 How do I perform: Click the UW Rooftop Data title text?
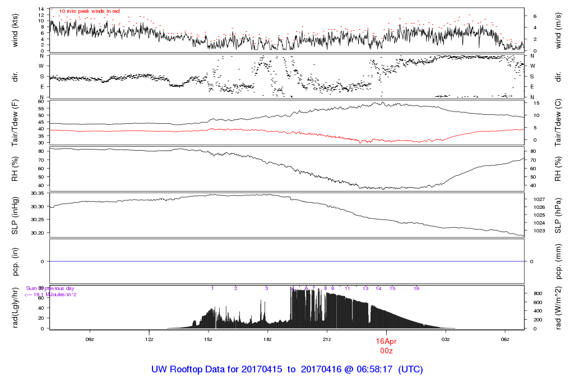[x=287, y=370]
